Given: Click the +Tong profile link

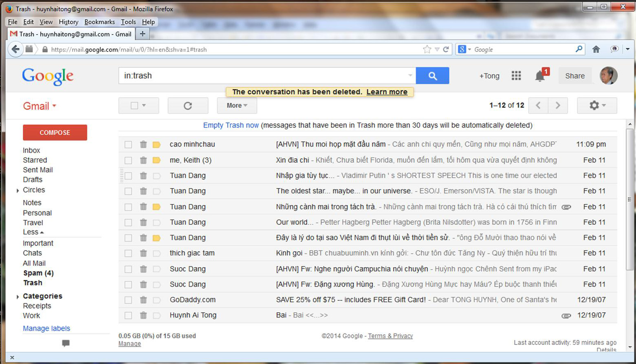Looking at the screenshot, I should pyautogui.click(x=489, y=76).
